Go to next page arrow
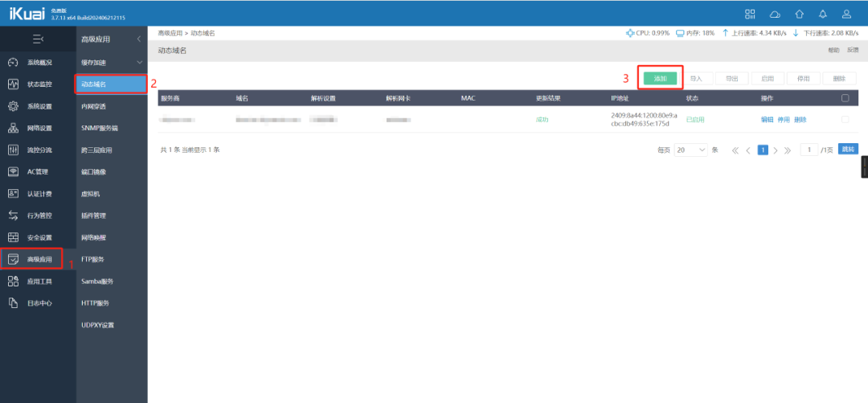The image size is (868, 403). click(776, 150)
